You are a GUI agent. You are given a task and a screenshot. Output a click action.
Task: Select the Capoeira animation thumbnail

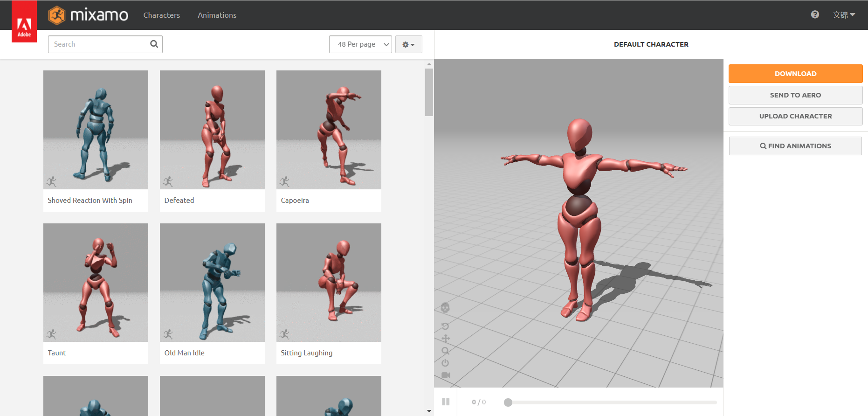pos(329,130)
